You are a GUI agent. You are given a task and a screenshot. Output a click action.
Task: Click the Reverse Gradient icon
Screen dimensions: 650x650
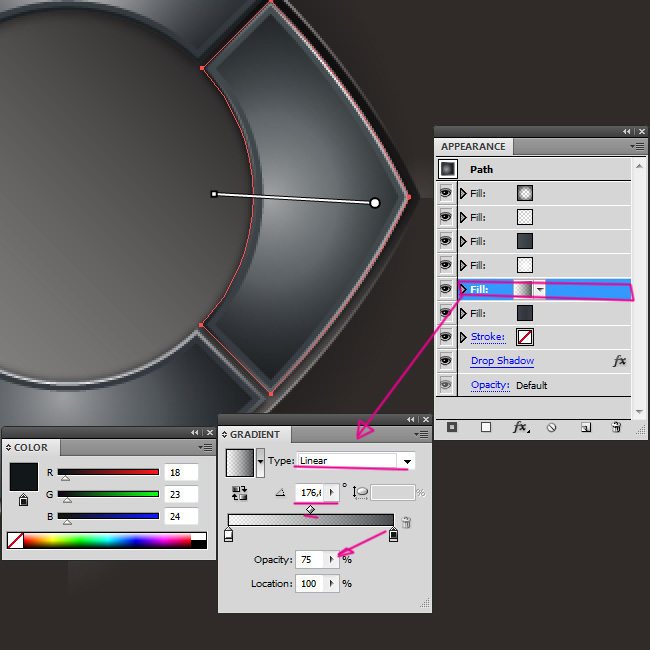pyautogui.click(x=240, y=493)
